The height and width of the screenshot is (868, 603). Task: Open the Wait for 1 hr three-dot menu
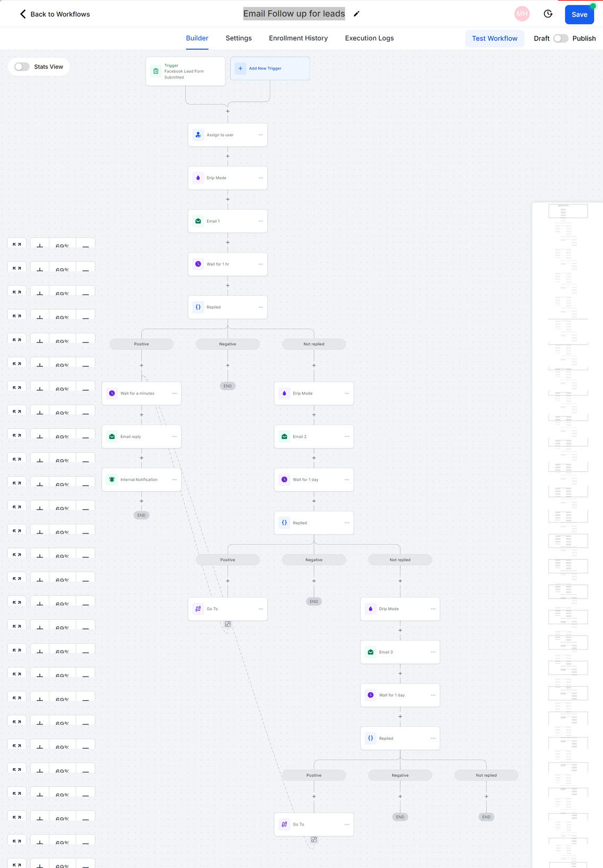point(260,264)
